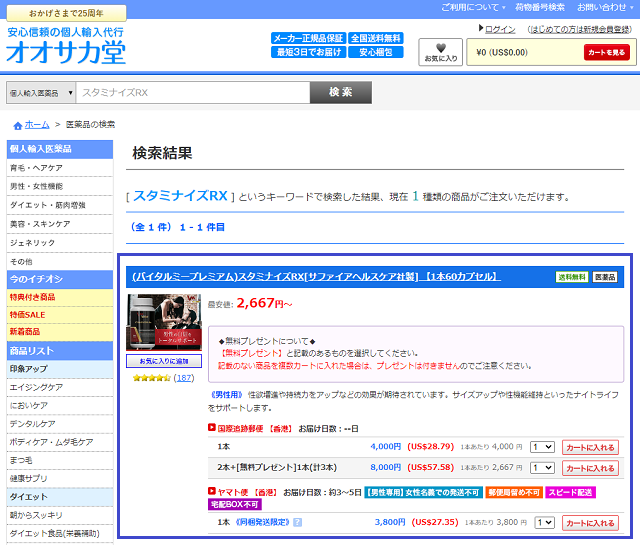
Task: Open 健康サプリ in product list
Action: pyautogui.click(x=60, y=478)
